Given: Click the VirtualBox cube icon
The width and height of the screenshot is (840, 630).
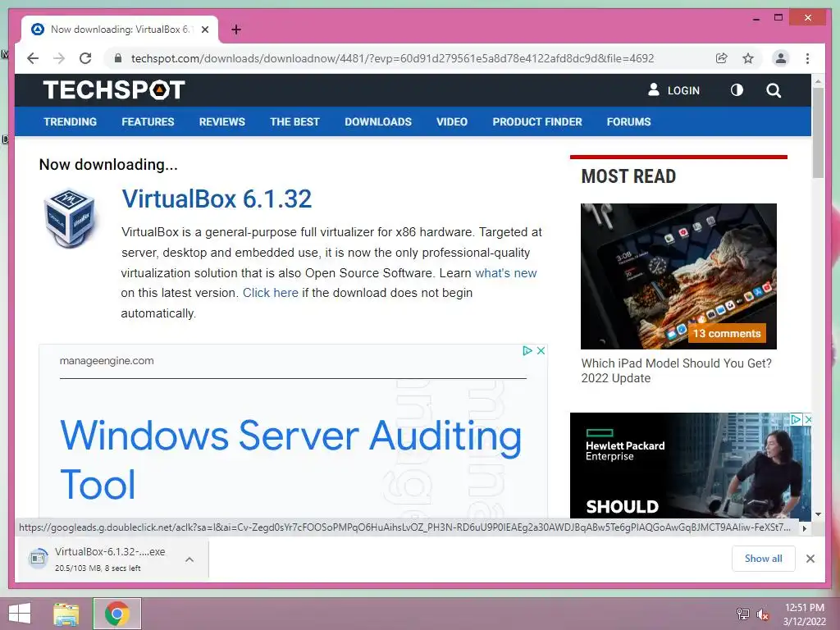Looking at the screenshot, I should (x=70, y=218).
